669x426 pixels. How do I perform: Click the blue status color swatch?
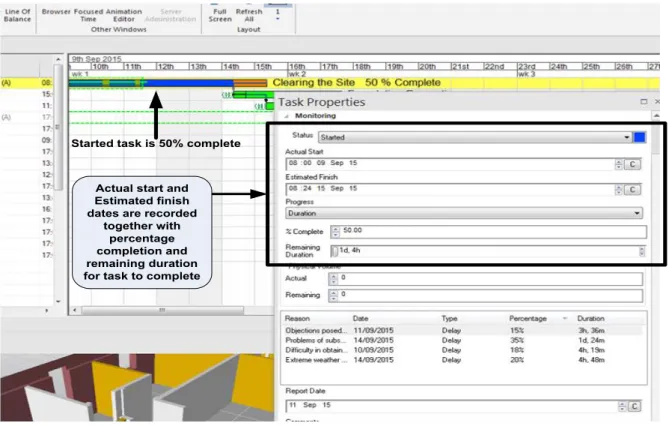(640, 137)
